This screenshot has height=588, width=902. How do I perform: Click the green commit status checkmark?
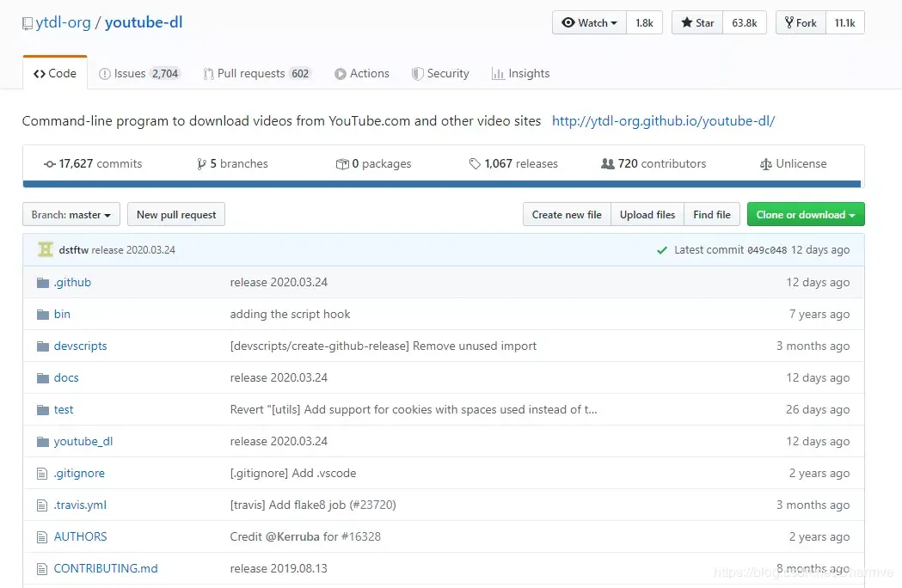pos(662,250)
